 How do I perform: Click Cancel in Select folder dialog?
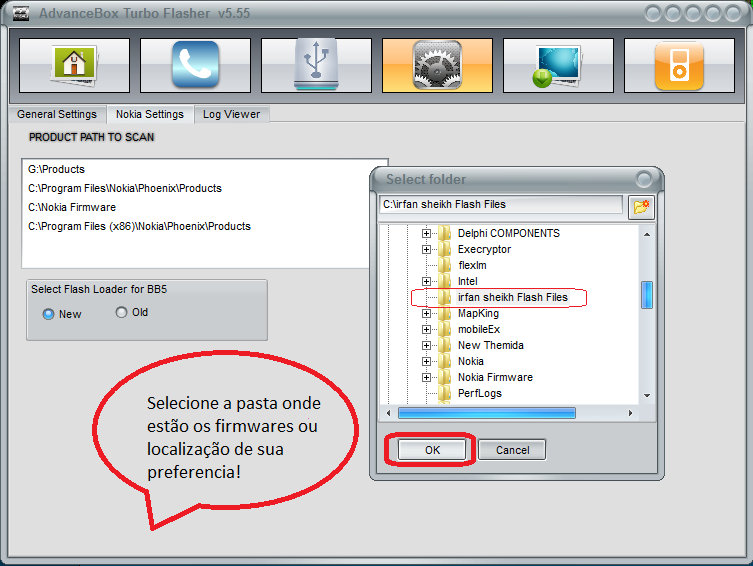tap(512, 450)
